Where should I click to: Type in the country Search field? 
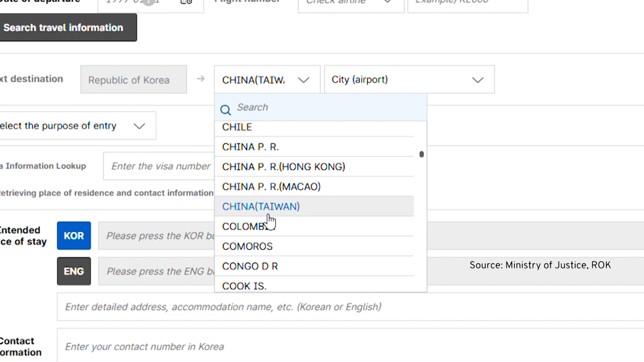click(x=327, y=107)
